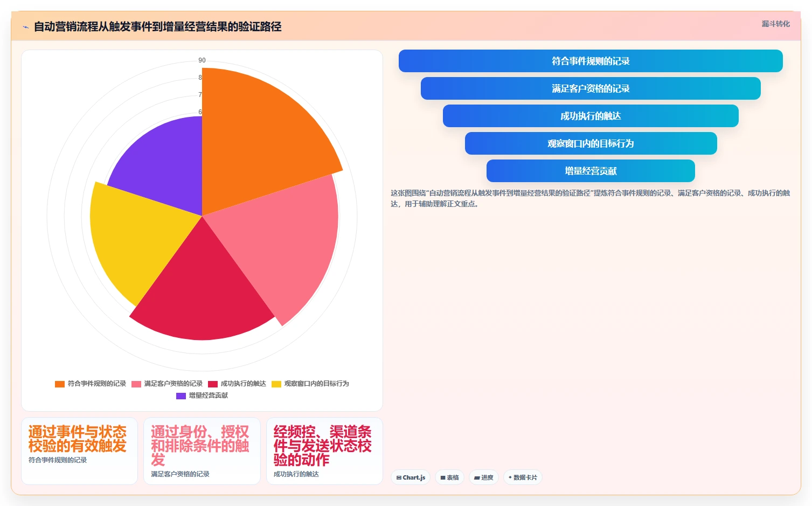Click icon inside the Chart.js tag
This screenshot has width=812, height=506.
pyautogui.click(x=399, y=478)
